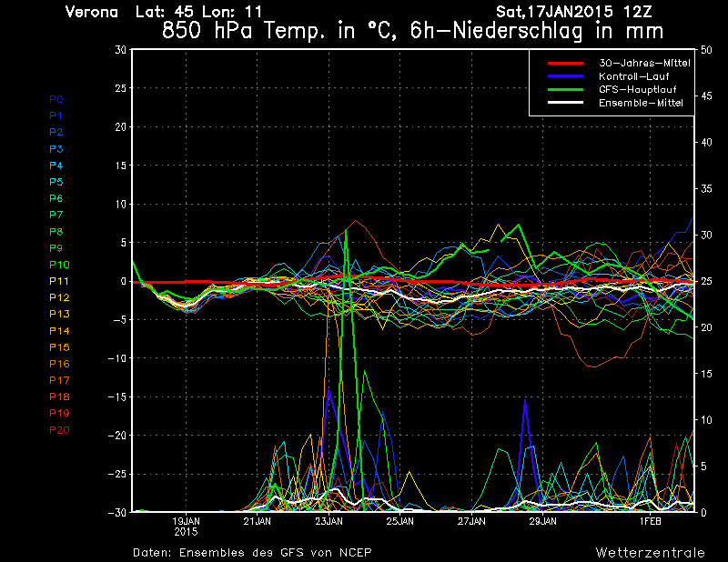Select the "-30" temperature axis value
The width and height of the screenshot is (728, 562).
(117, 512)
